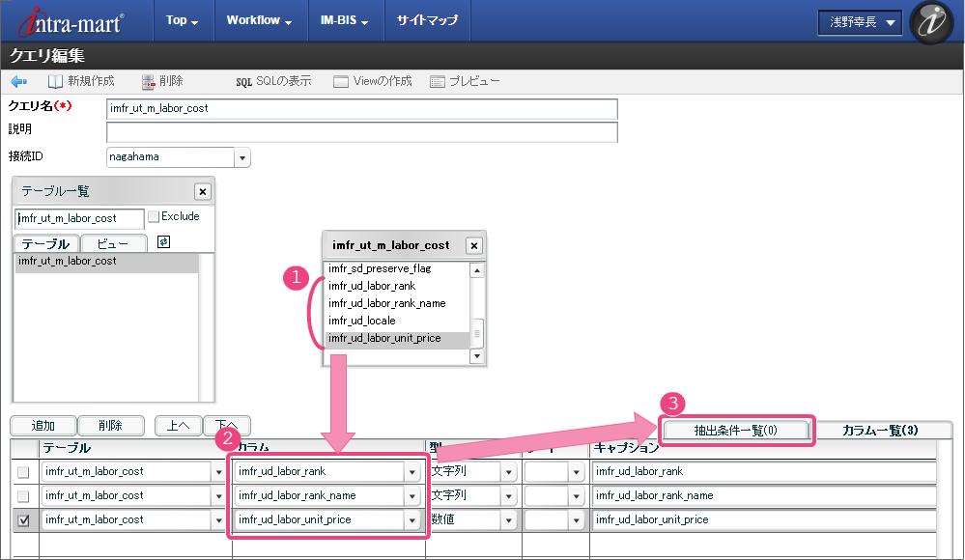Open the サイトマップ menu
Image resolution: width=965 pixels, height=560 pixels.
427,20
